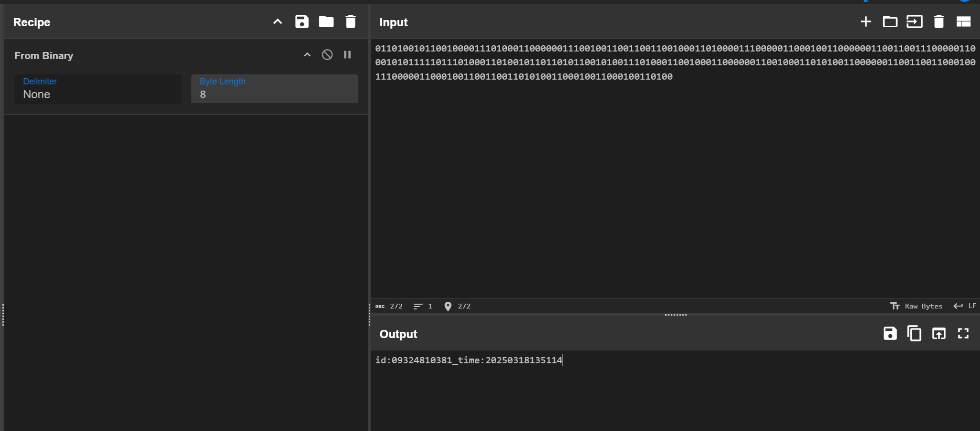Copy raw output to clipboard
The image size is (980, 431).
click(915, 333)
